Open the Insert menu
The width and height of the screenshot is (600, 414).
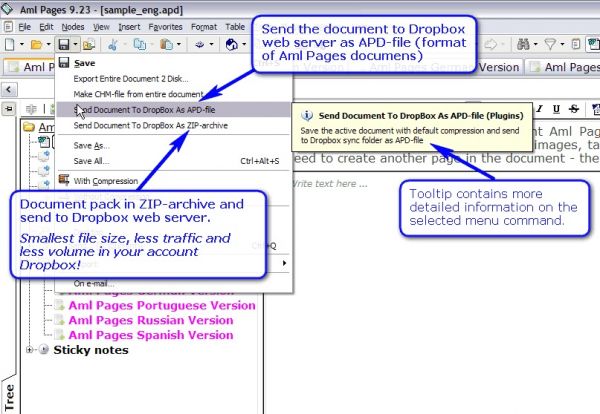click(x=129, y=27)
